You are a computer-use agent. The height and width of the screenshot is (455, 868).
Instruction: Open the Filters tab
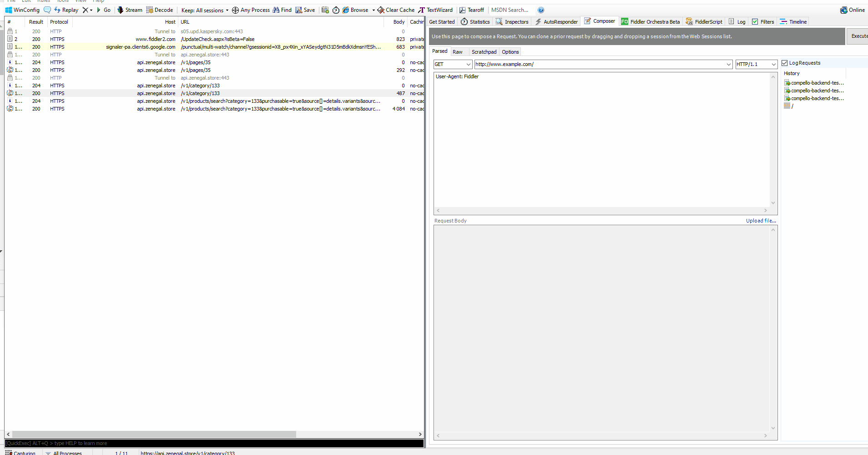tap(763, 22)
